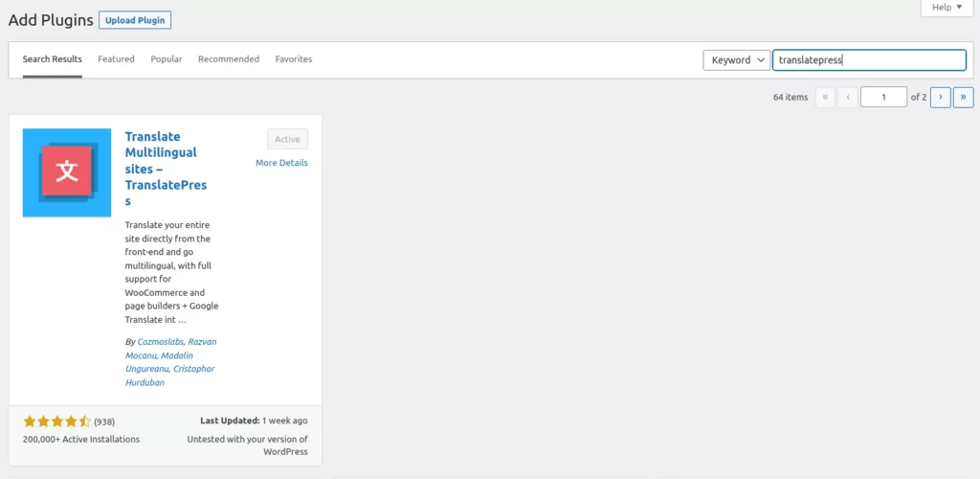Open the Keyword search type dropdown

(736, 60)
